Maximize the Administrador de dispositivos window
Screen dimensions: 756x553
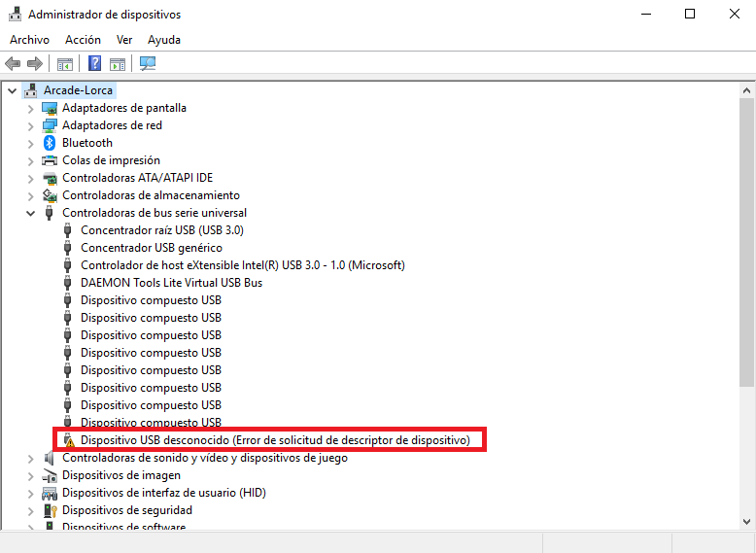pyautogui.click(x=690, y=14)
